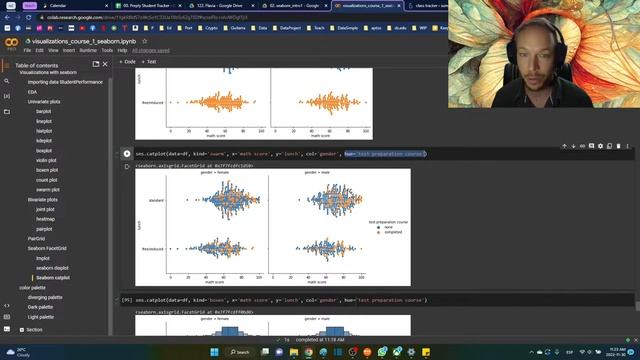Open the Files folder sidebar panel
The image size is (640, 360).
(x=7, y=111)
